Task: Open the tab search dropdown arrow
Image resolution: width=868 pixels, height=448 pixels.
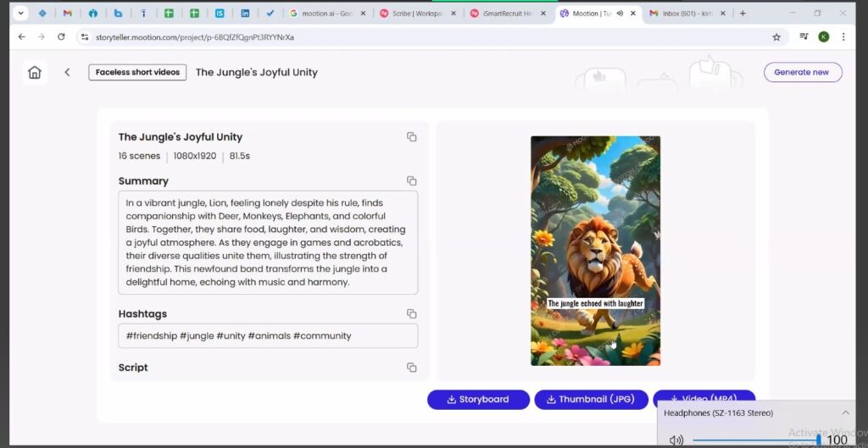Action: click(x=21, y=14)
